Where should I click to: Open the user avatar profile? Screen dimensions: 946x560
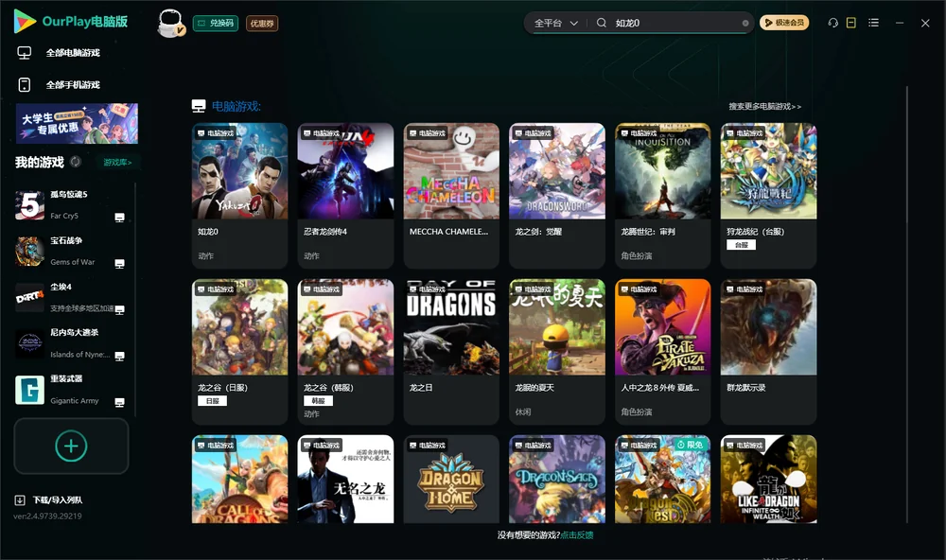click(x=170, y=23)
